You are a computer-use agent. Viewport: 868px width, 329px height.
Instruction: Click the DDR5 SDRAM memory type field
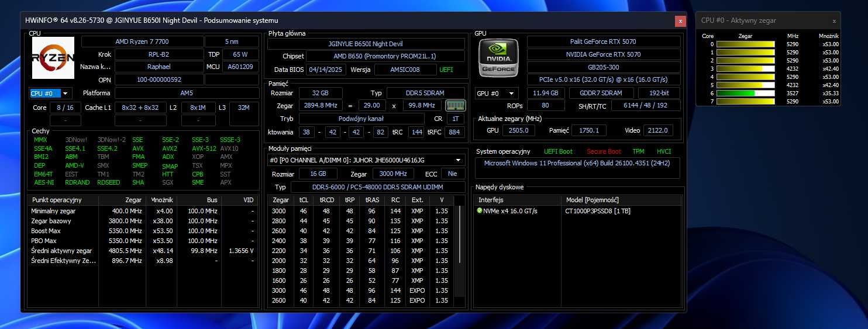[x=425, y=93]
